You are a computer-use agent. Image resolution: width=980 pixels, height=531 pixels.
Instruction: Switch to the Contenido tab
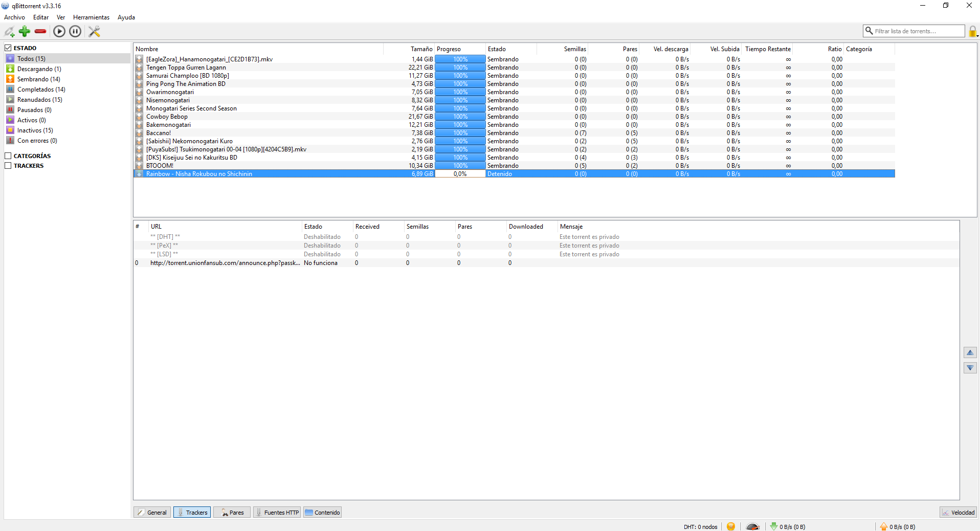tap(323, 513)
